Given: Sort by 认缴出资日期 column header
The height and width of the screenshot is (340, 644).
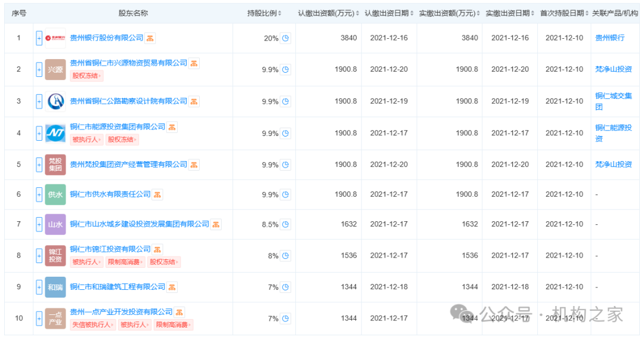Looking at the screenshot, I should (x=389, y=13).
